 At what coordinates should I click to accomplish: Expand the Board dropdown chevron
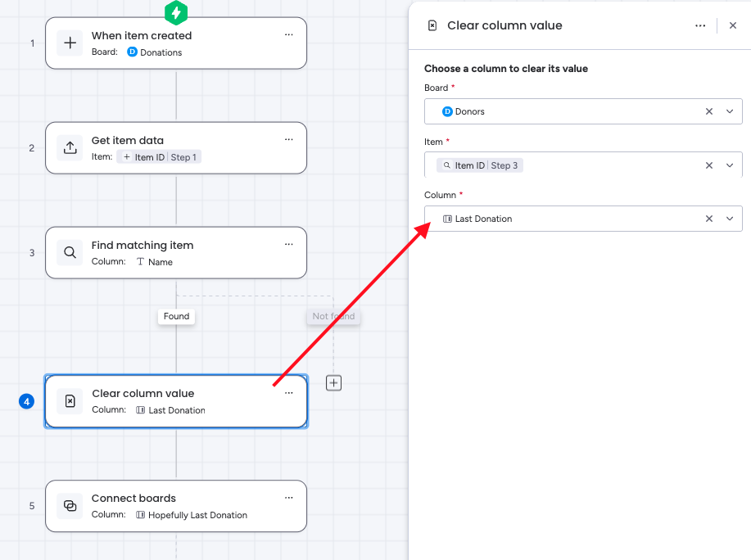coord(730,111)
